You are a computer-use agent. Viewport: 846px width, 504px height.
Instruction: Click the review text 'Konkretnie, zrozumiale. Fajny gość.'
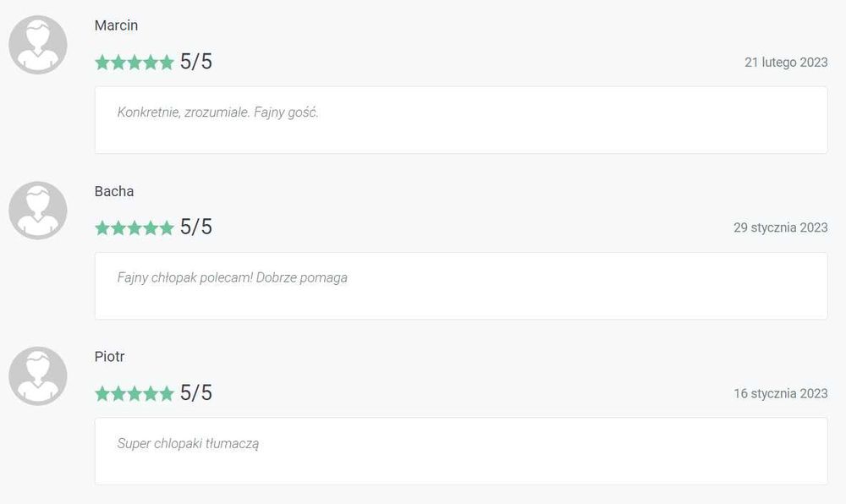click(x=217, y=112)
